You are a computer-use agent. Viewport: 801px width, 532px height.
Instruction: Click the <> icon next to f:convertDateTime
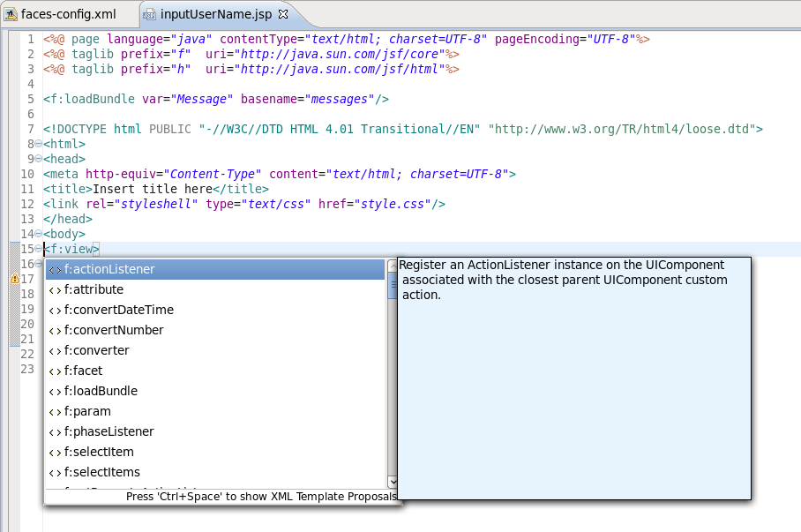tap(56, 310)
